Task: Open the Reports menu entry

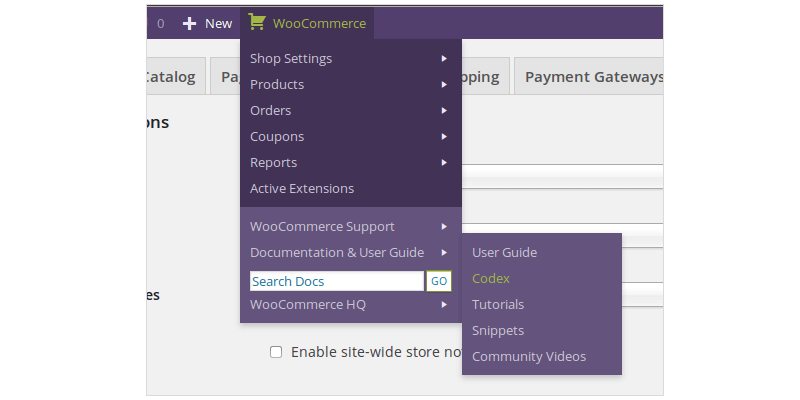Action: point(273,163)
